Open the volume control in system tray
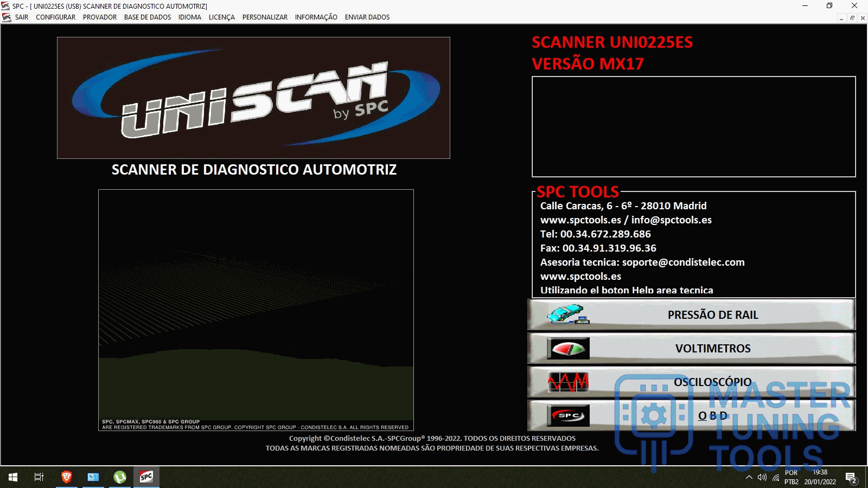This screenshot has height=488, width=868. point(762,478)
